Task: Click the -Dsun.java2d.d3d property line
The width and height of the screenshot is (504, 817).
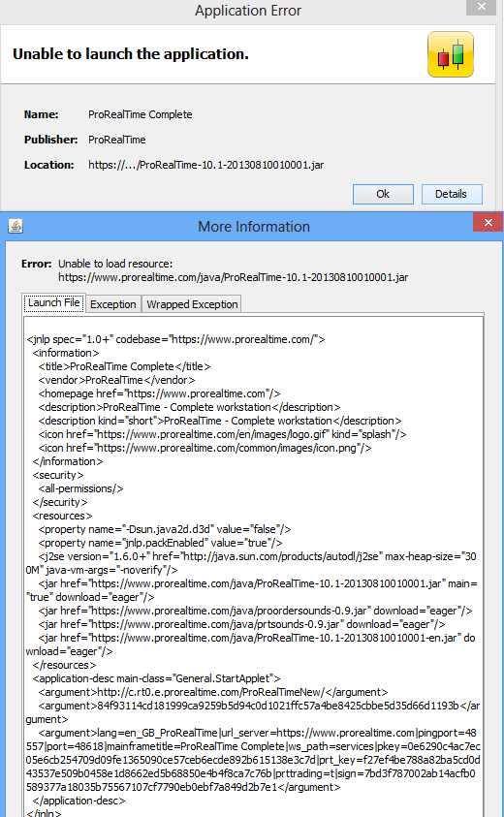Action: point(164,529)
